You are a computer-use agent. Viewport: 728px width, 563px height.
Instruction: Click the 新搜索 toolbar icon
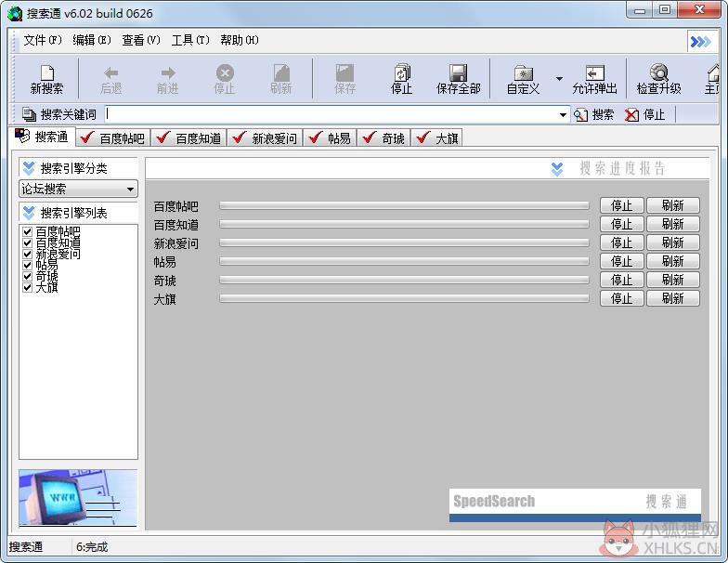tap(47, 72)
